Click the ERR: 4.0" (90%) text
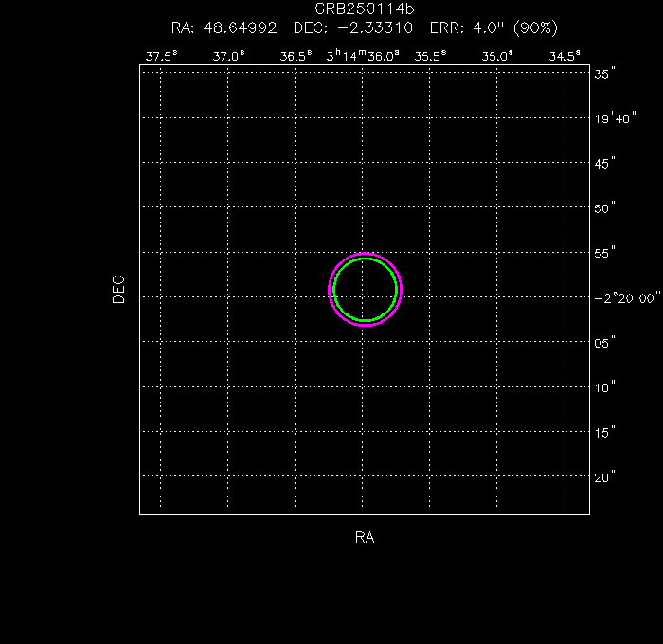This screenshot has width=663, height=644. point(493,27)
